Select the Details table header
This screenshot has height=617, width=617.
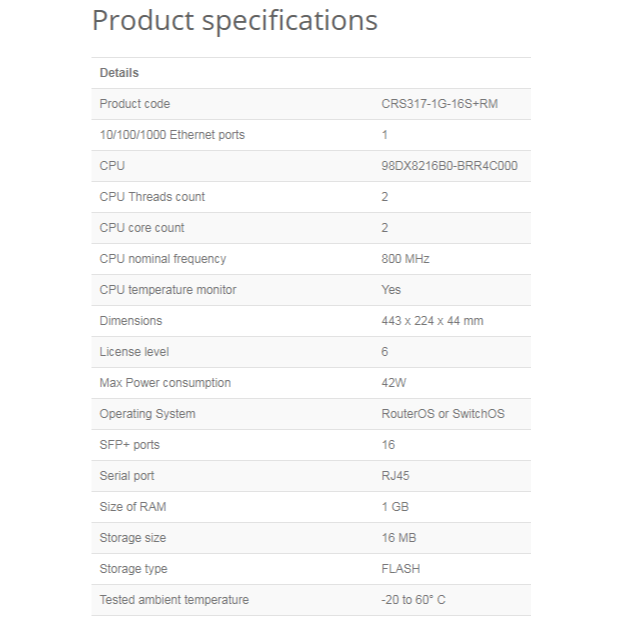click(119, 73)
